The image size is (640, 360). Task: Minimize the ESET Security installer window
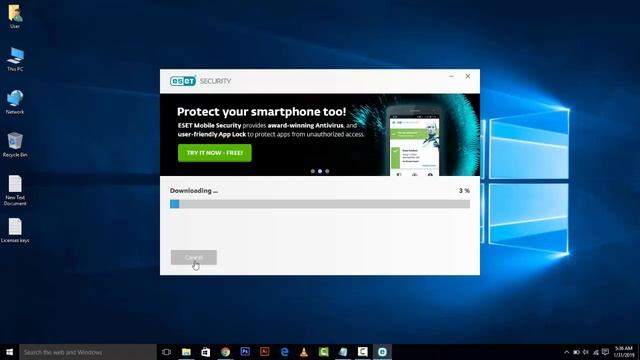451,76
